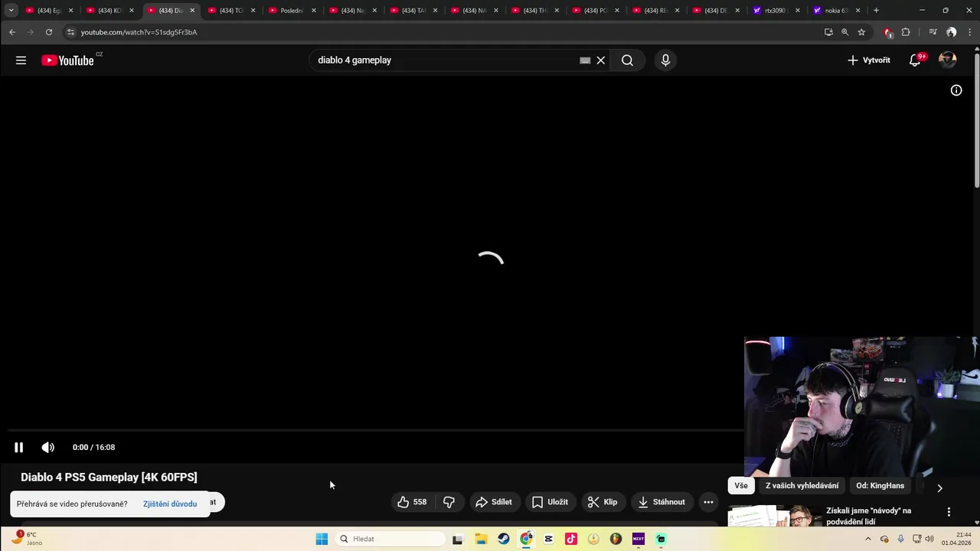Viewport: 980px width, 551px height.
Task: Click Zjištění důvodu link
Action: (170, 504)
